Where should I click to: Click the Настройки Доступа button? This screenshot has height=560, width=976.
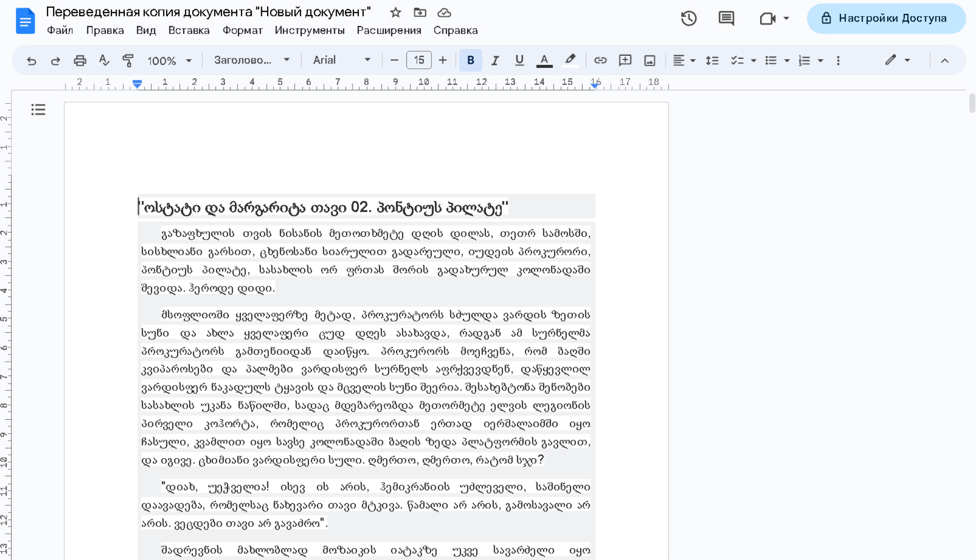pos(886,18)
